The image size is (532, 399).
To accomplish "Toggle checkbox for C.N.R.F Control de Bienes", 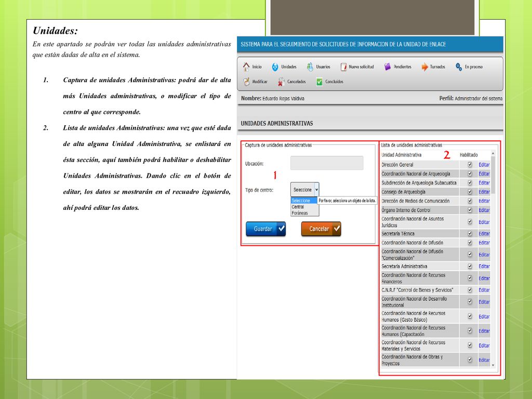I will click(470, 290).
